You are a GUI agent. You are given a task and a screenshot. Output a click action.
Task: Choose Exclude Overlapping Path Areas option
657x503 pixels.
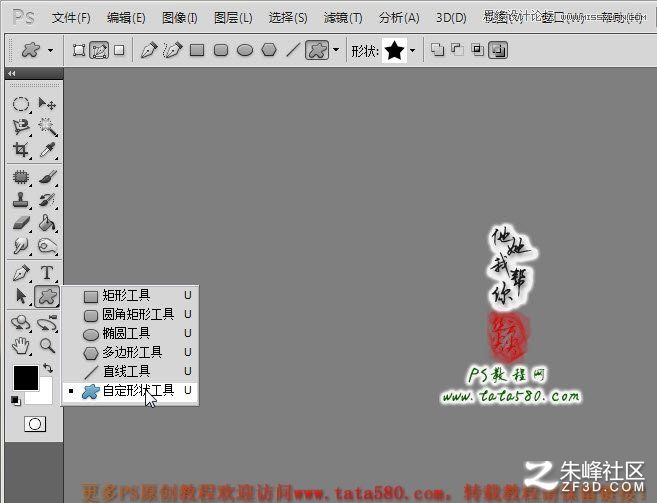click(x=498, y=50)
